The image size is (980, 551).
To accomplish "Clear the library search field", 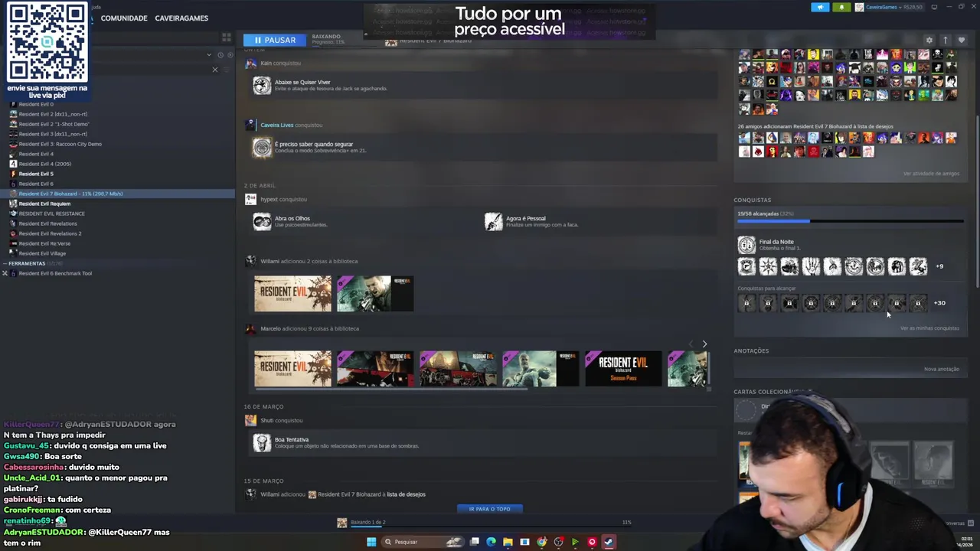I will pyautogui.click(x=214, y=70).
